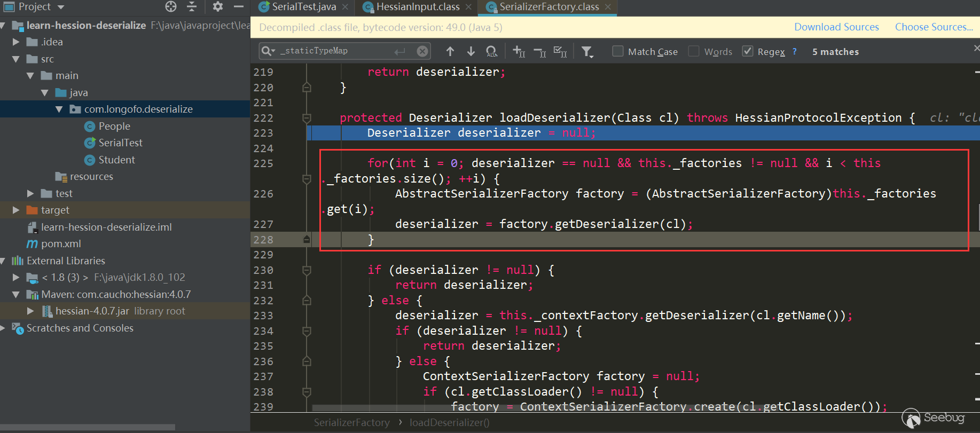Click the locate/scroll from source icon
The height and width of the screenshot is (433, 980).
tap(171, 6)
